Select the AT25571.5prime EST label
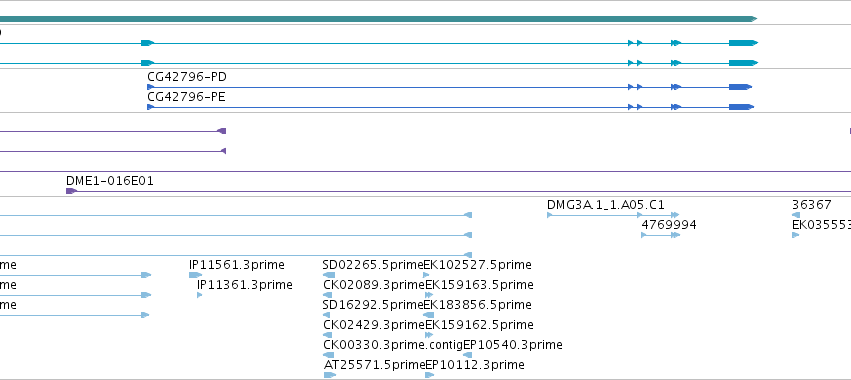The height and width of the screenshot is (380, 851). pyautogui.click(x=374, y=365)
